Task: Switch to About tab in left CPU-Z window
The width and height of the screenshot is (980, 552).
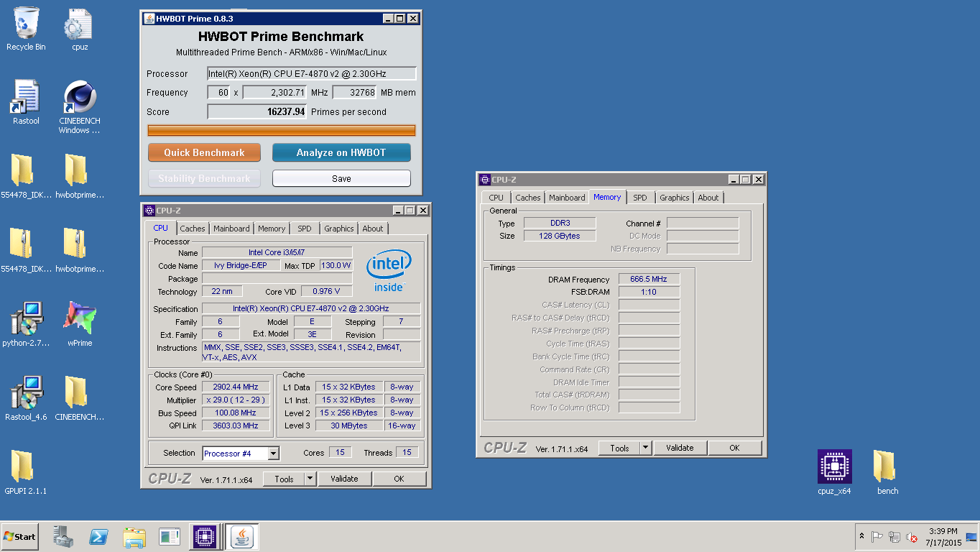Action: 373,229
